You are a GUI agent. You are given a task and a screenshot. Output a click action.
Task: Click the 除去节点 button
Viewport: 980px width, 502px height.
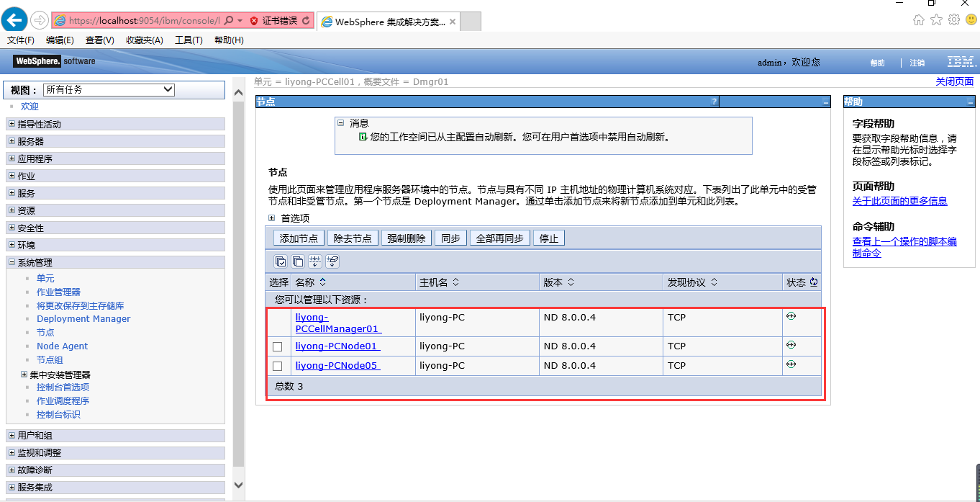click(x=353, y=238)
